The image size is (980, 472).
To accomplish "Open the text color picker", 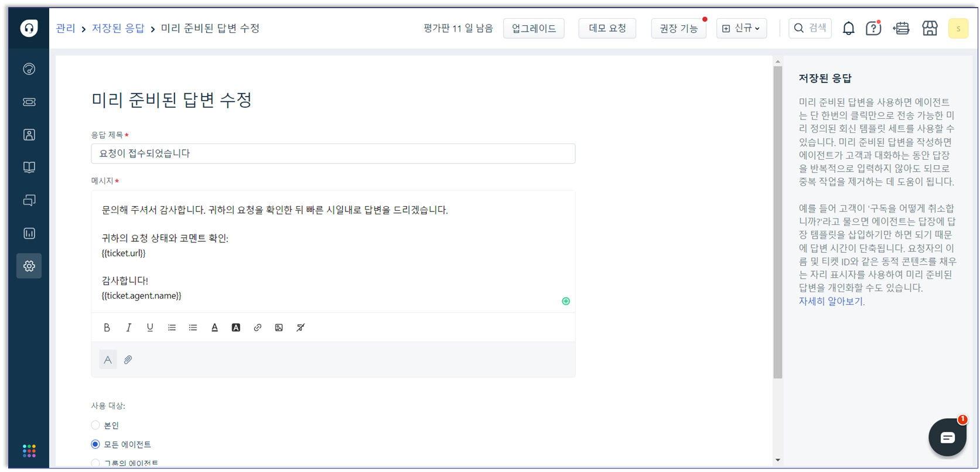I will tap(214, 327).
